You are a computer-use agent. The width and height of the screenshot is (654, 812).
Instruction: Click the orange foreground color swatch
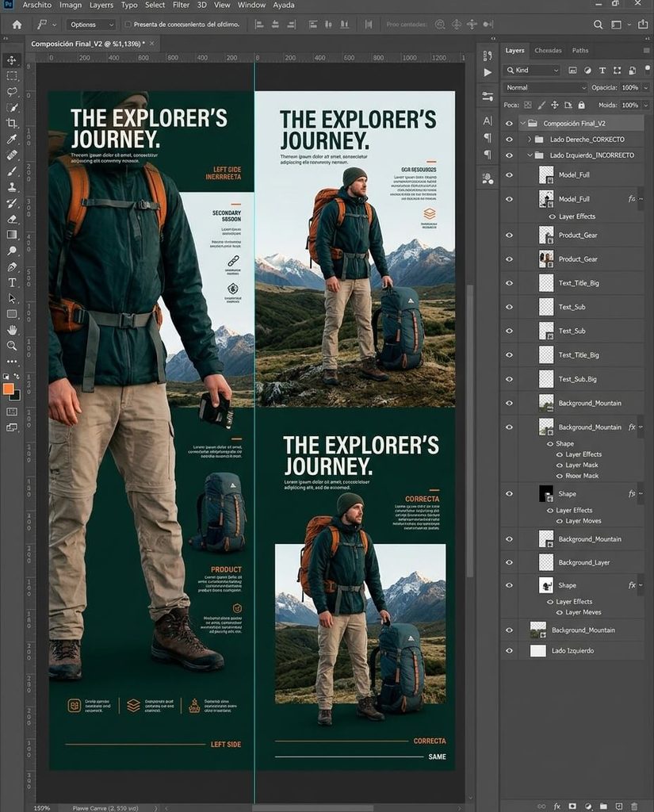point(8,389)
